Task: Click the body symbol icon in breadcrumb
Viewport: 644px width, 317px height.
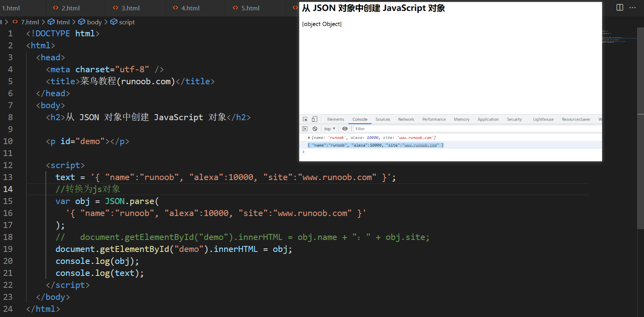Action: coord(81,22)
